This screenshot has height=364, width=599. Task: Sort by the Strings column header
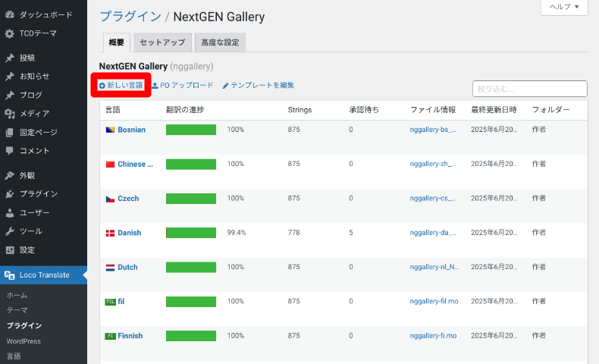[299, 110]
